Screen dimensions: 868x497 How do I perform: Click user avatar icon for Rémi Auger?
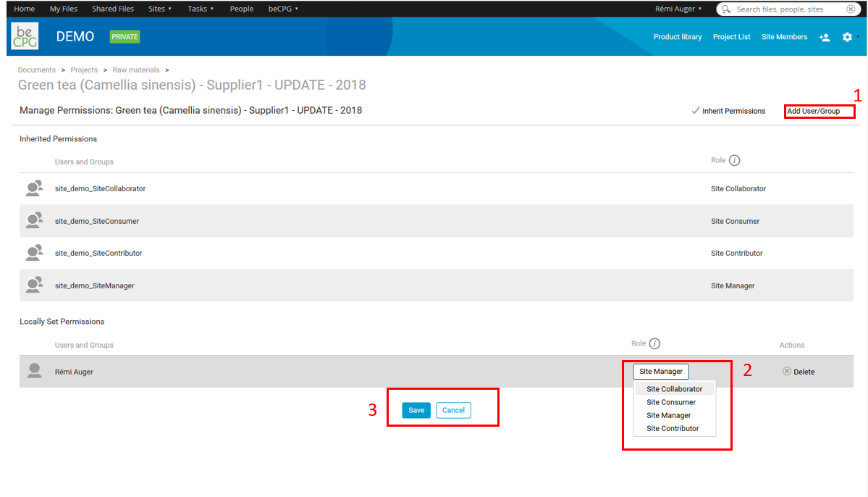tap(34, 371)
